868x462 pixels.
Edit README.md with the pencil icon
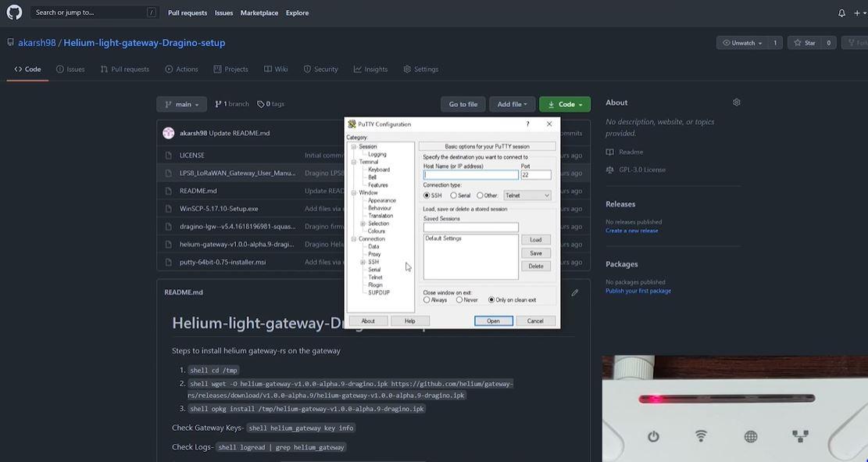574,292
